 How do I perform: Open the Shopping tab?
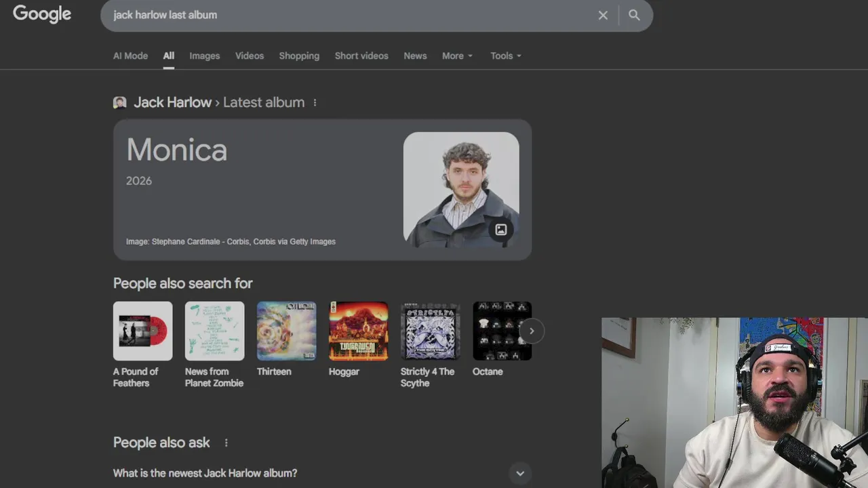point(299,56)
